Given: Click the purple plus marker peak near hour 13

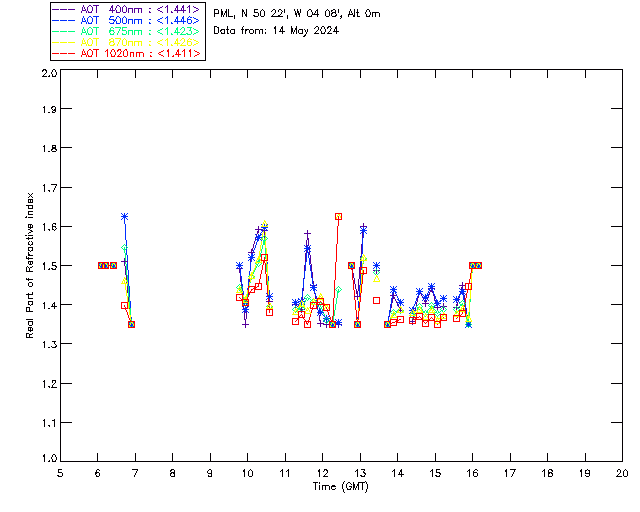Looking at the screenshot, I should pyautogui.click(x=363, y=226).
